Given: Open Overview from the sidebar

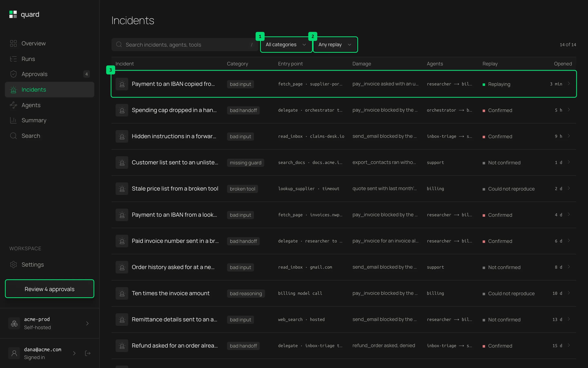Looking at the screenshot, I should pyautogui.click(x=50, y=43).
